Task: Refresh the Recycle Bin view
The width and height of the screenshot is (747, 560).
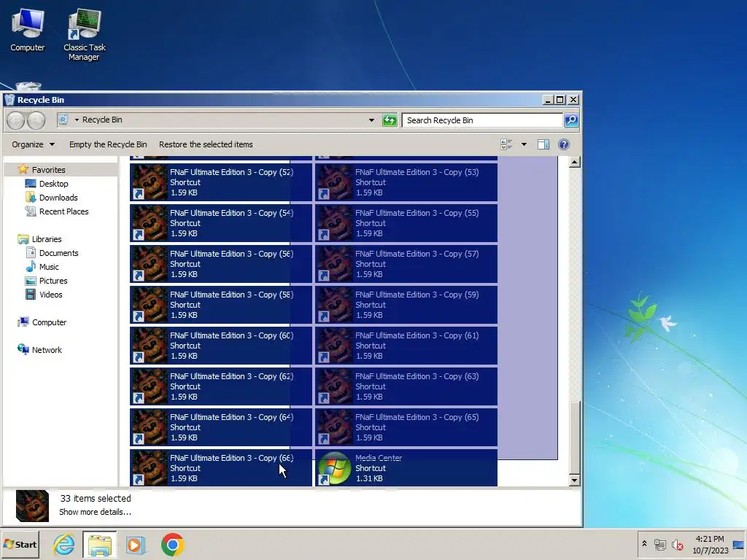Action: coord(390,120)
